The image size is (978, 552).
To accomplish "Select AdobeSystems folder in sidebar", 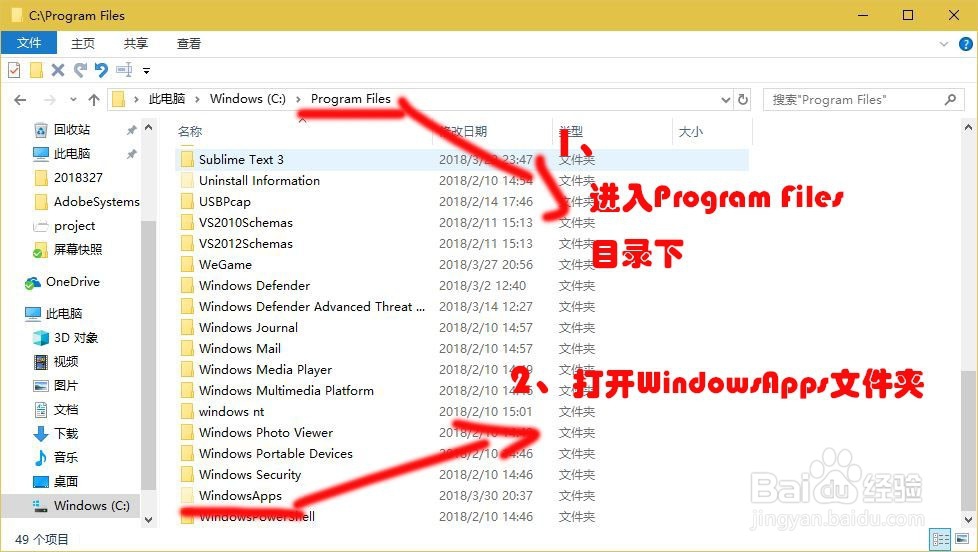I will (96, 201).
